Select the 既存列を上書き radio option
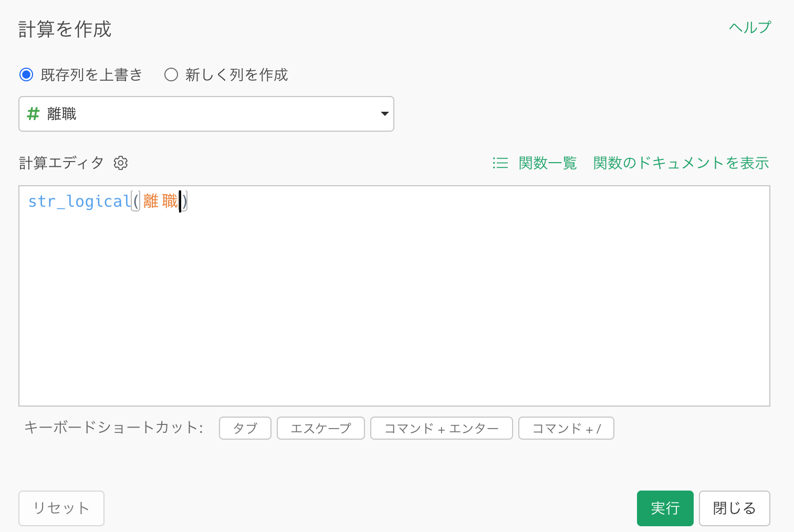The width and height of the screenshot is (794, 532). [x=26, y=75]
